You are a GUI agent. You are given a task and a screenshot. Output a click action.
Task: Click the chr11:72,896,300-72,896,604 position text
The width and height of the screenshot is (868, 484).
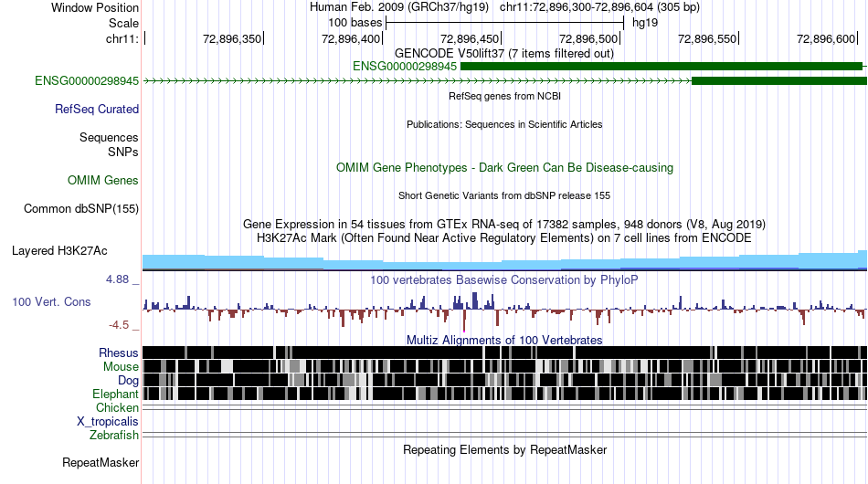[599, 7]
